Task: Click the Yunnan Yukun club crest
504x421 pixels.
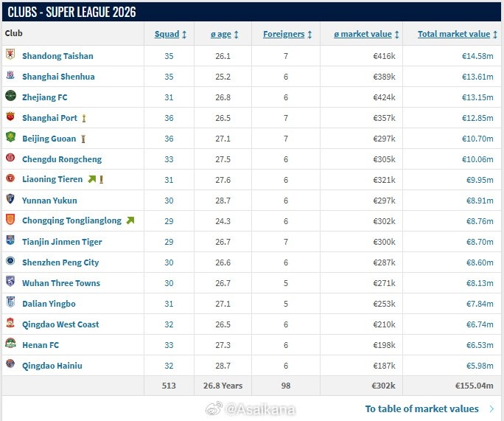Action: pos(10,198)
